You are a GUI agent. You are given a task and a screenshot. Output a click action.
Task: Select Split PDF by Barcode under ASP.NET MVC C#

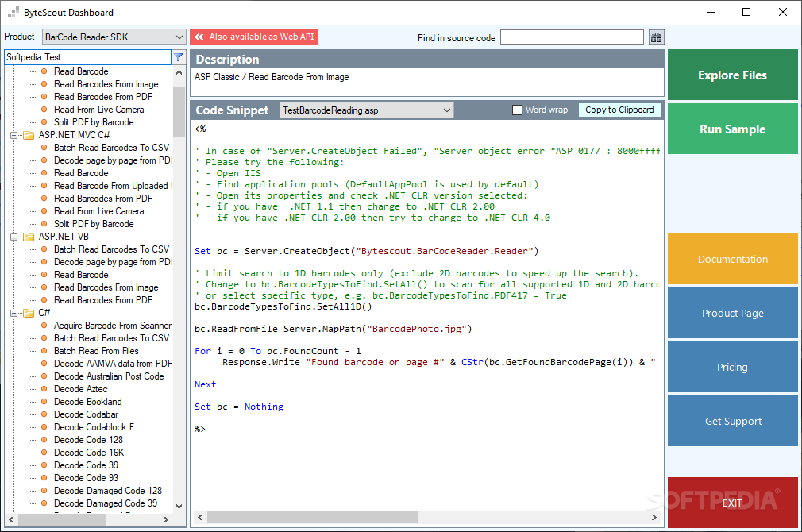pyautogui.click(x=94, y=224)
